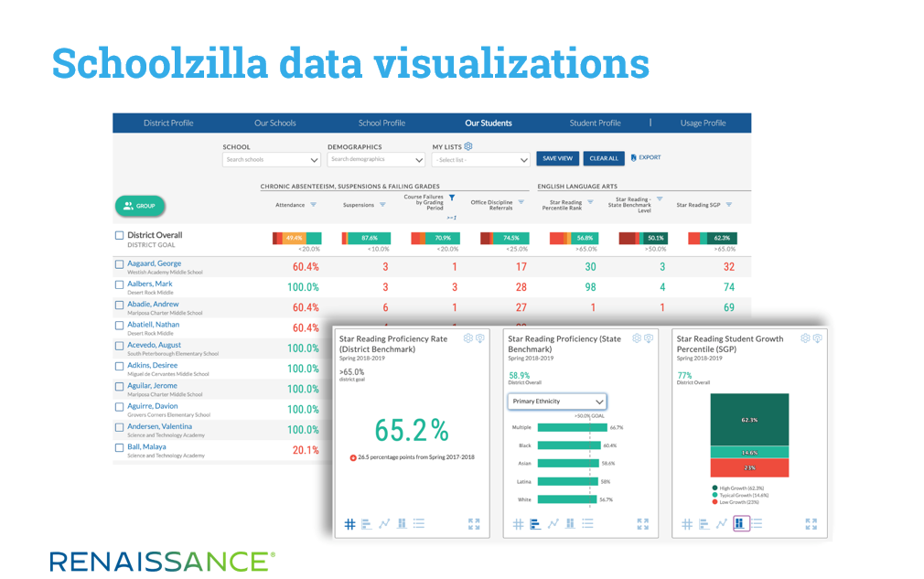
Task: Go to the Usage Profile tab
Action: click(x=703, y=123)
